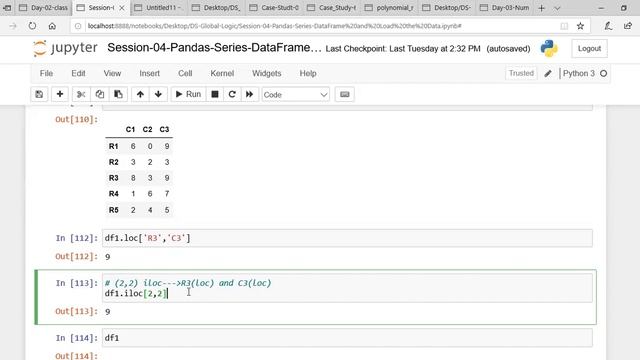Open the cell type Code dropdown
Screen dimensions: 640x360
pyautogui.click(x=296, y=95)
